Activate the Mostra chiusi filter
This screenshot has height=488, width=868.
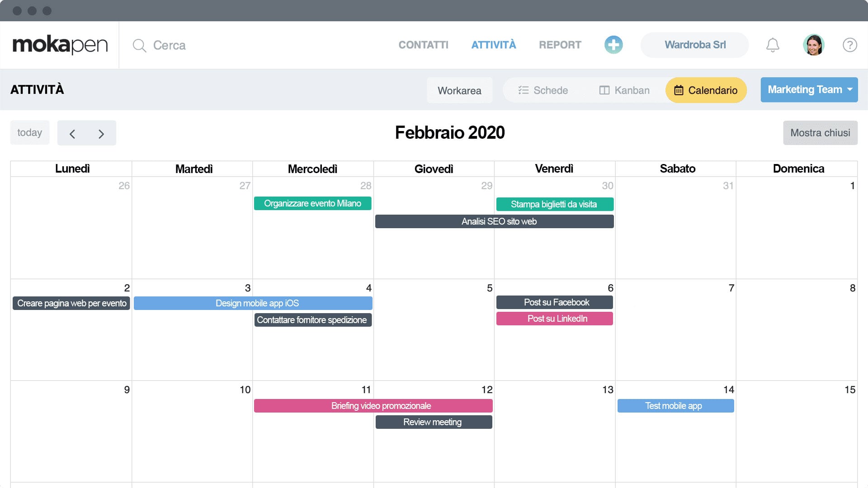[x=820, y=132]
